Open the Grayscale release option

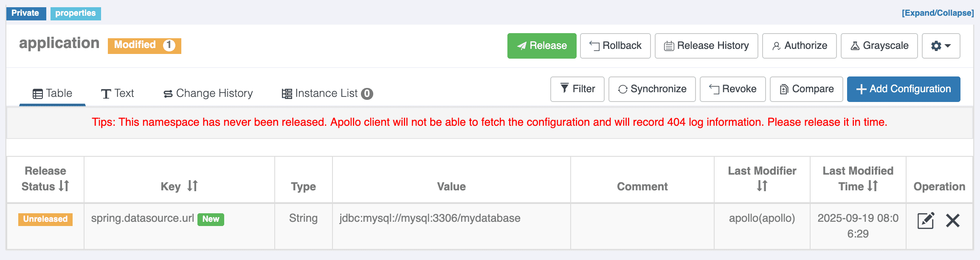coord(879,46)
